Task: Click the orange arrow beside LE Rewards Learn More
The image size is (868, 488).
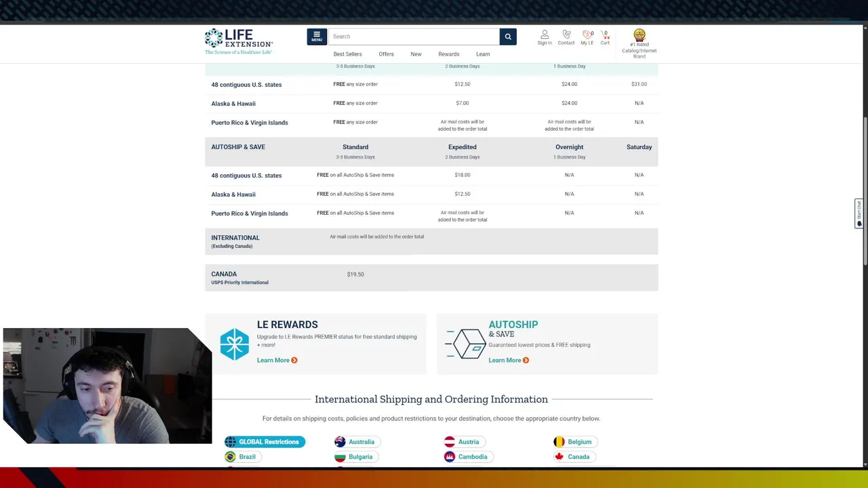Action: pos(294,360)
